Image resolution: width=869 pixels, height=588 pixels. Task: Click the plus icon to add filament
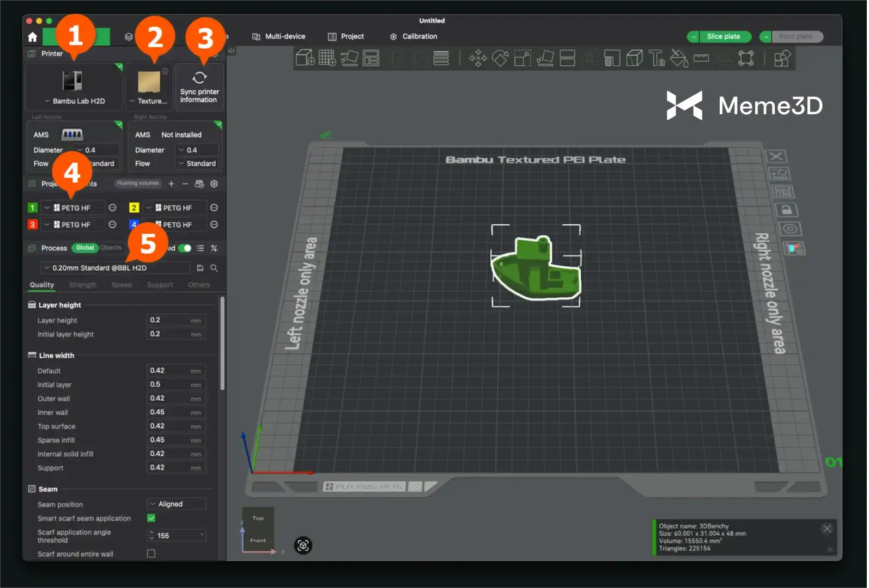tap(171, 184)
